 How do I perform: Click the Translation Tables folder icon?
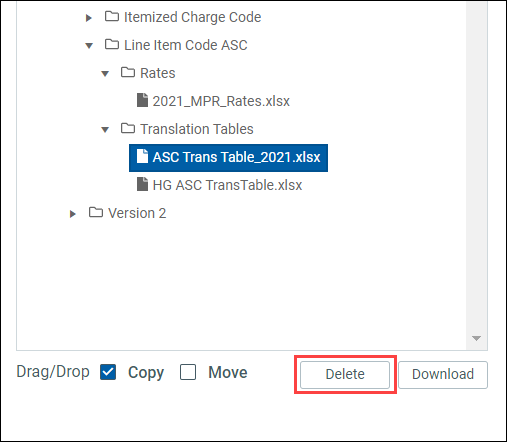click(128, 128)
